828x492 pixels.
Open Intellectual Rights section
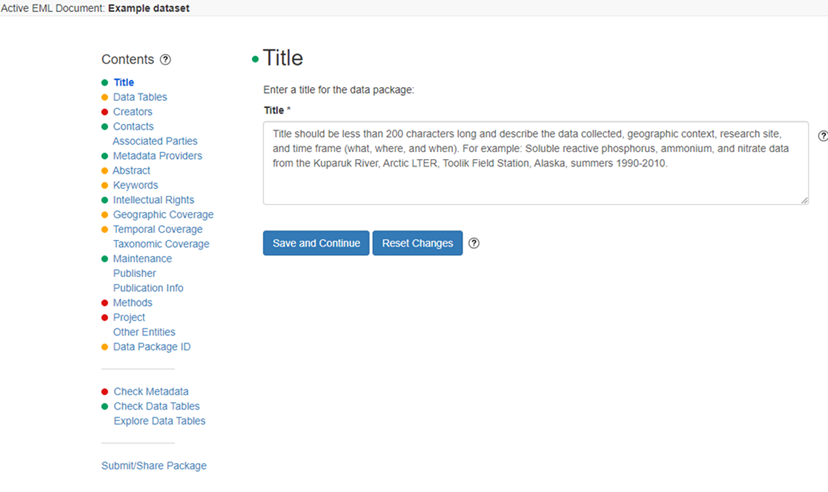point(154,200)
